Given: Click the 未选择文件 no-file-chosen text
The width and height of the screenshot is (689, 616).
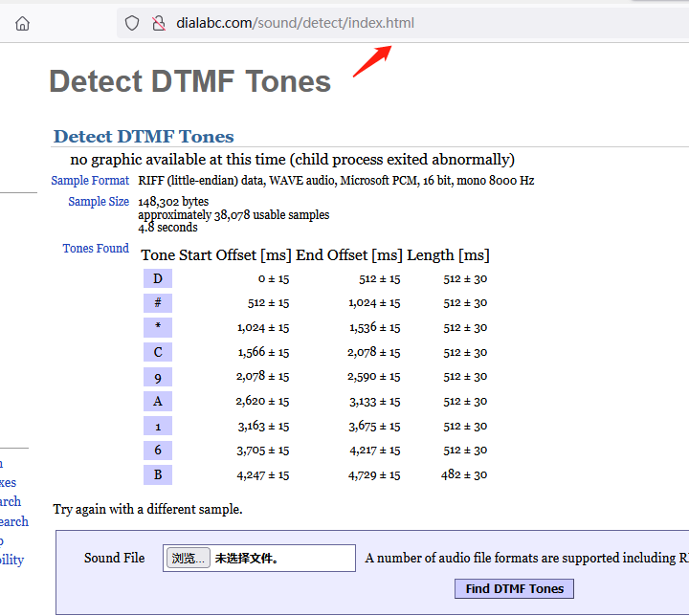Looking at the screenshot, I should tap(246, 559).
